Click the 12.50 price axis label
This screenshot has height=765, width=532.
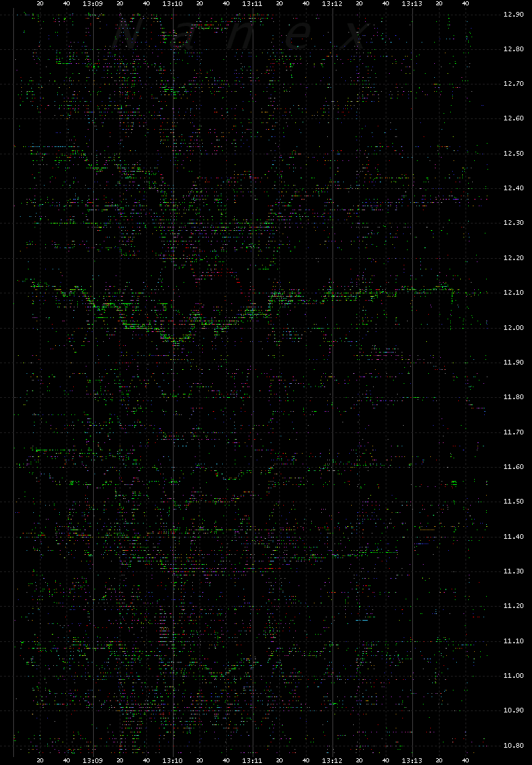[513, 154]
